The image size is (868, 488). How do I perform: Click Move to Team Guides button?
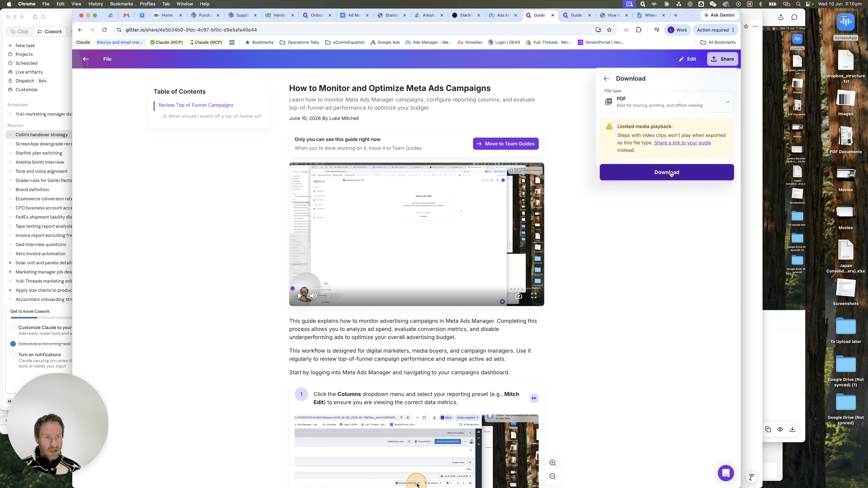tap(505, 144)
